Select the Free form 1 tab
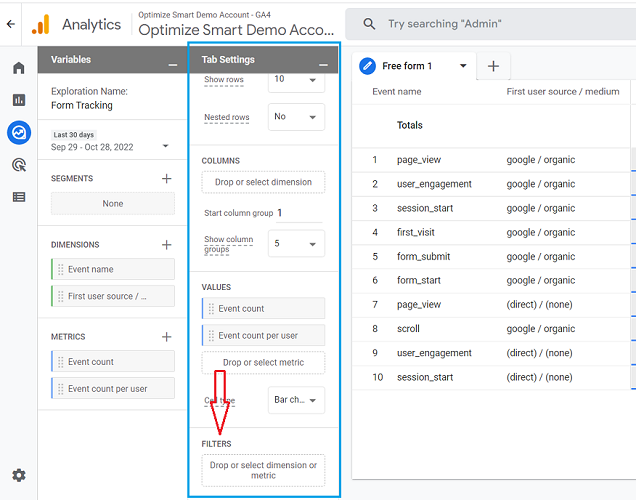636x500 pixels. 407,66
